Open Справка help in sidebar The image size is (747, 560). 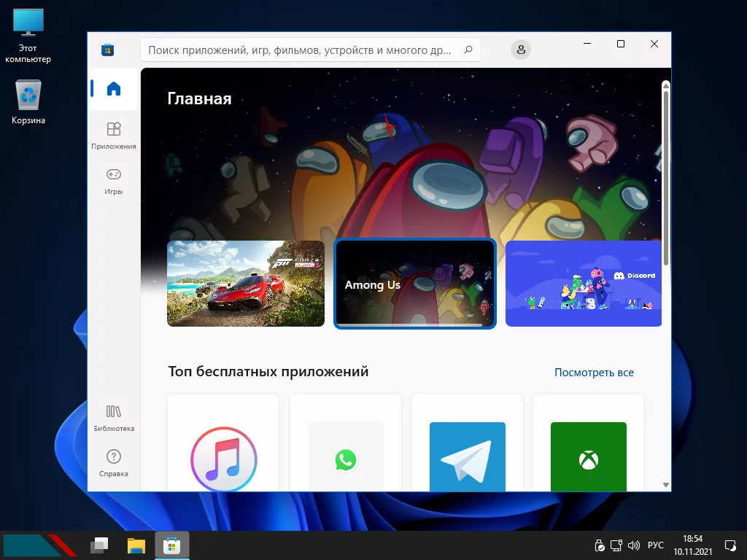click(113, 463)
